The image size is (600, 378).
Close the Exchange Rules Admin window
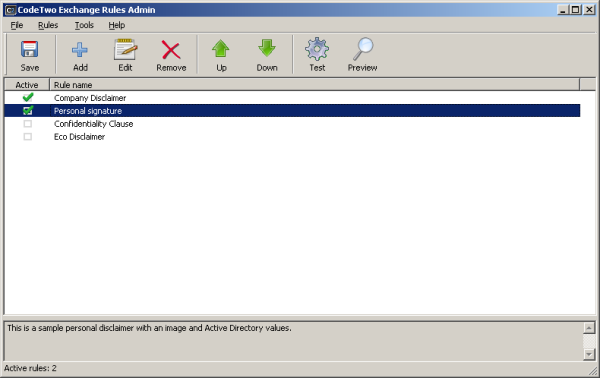pyautogui.click(x=589, y=10)
